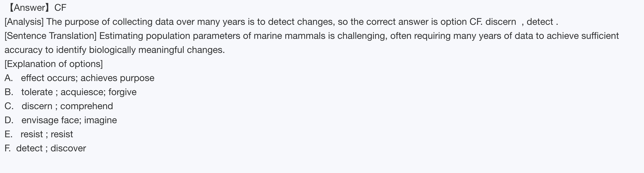Click the word "discover" in option F

(68, 148)
